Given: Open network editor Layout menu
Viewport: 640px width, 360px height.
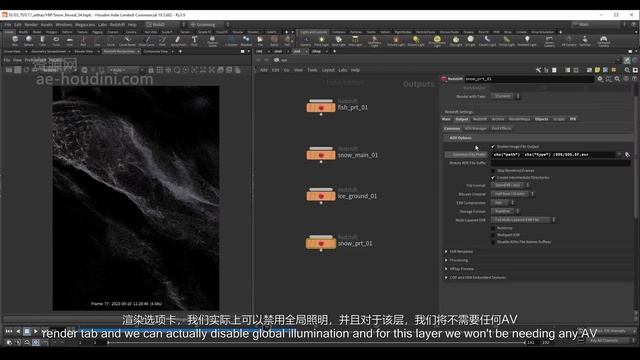Looking at the screenshot, I should 328,70.
